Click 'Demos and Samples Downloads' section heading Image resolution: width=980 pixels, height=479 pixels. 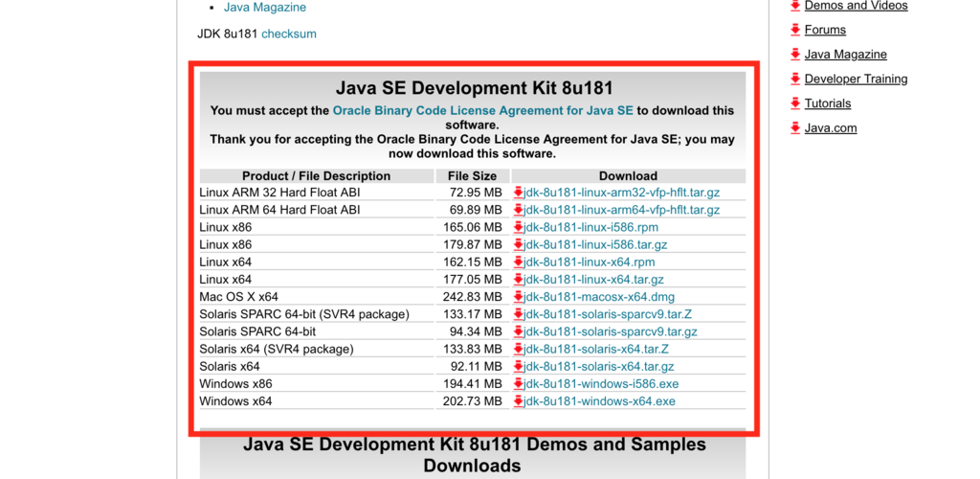[x=474, y=455]
